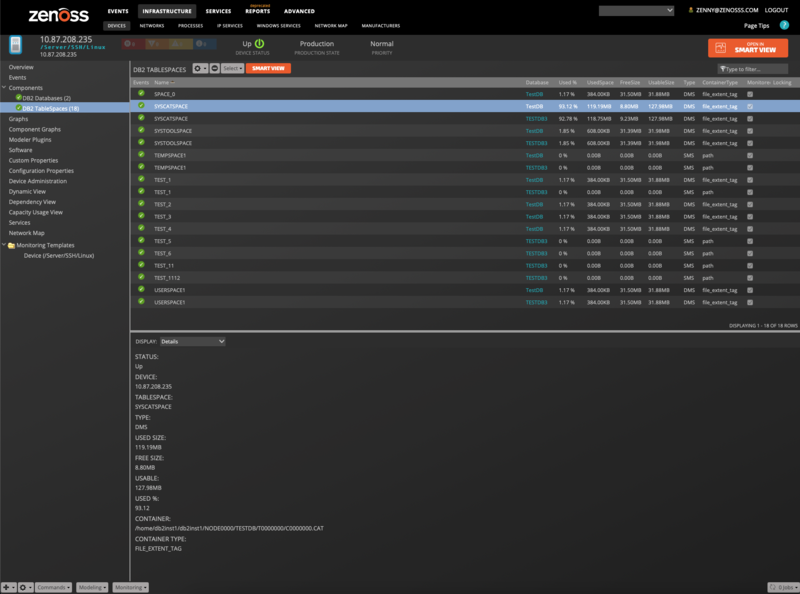Image resolution: width=800 pixels, height=594 pixels.
Task: Toggle the Monitored checkbox for SPACE_0
Action: click(750, 94)
